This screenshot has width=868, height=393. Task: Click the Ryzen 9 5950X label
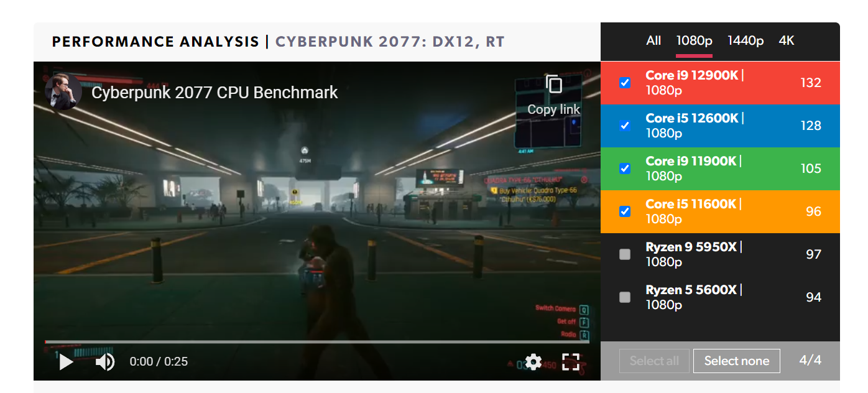695,254
